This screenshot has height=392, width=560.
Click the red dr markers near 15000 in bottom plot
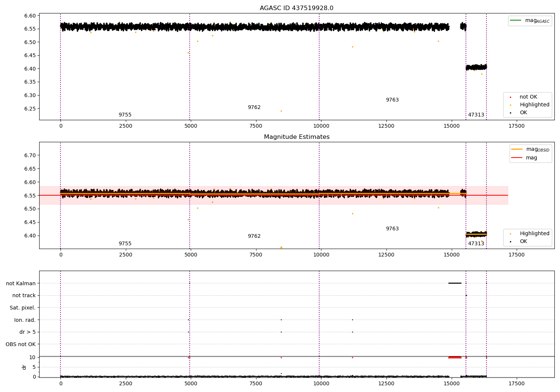(x=455, y=357)
